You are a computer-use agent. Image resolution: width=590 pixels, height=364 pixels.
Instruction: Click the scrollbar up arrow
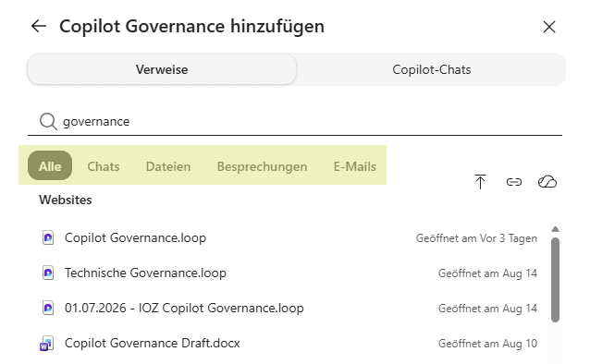pos(555,229)
